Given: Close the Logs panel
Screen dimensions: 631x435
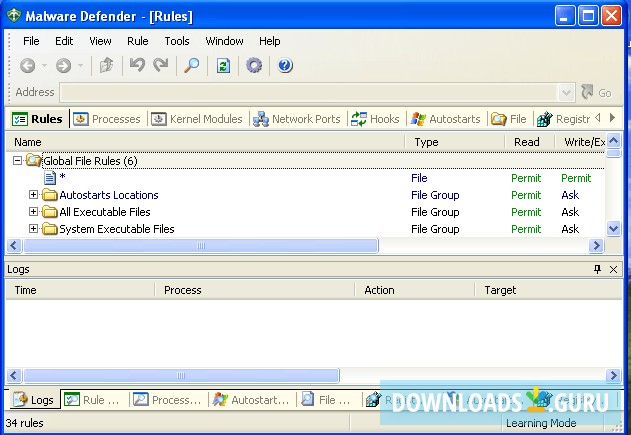Looking at the screenshot, I should pyautogui.click(x=613, y=269).
